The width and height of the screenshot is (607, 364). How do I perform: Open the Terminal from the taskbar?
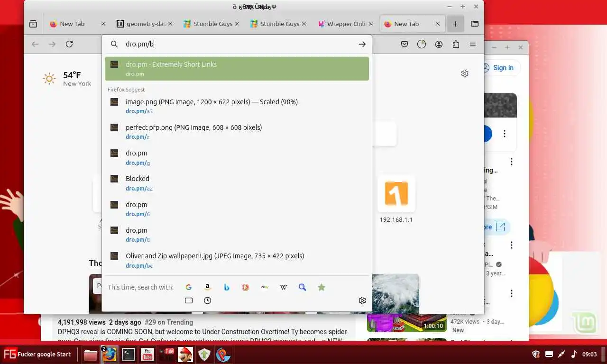pos(129,355)
